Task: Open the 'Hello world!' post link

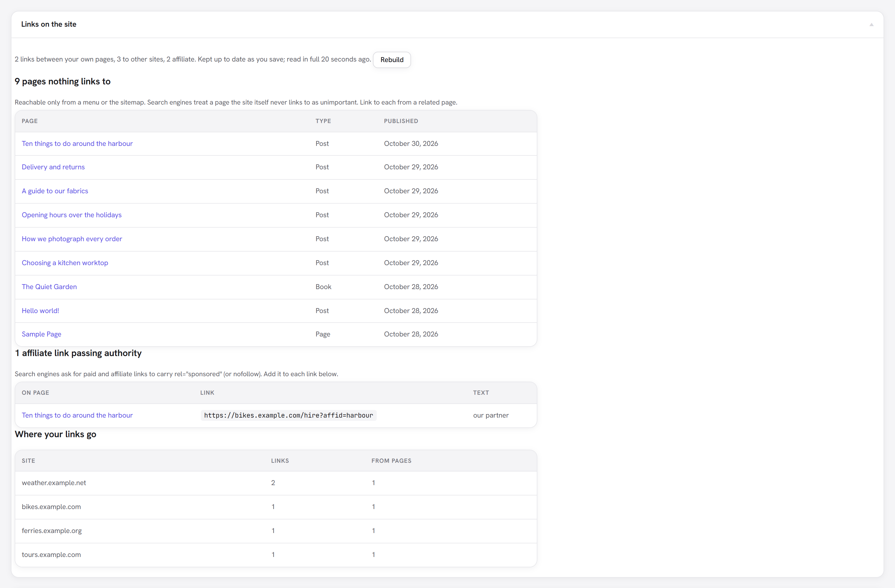Action: coord(40,311)
